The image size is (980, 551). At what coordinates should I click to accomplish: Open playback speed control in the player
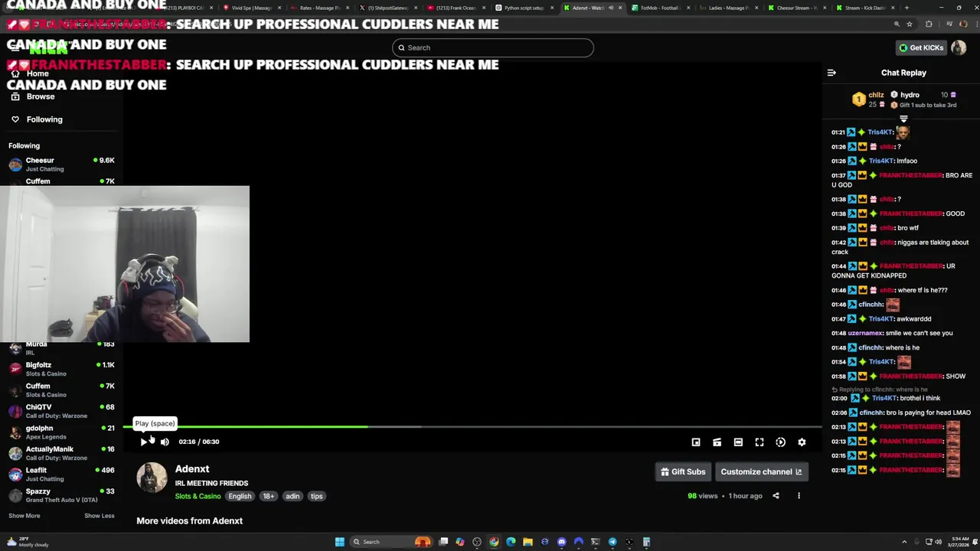780,442
